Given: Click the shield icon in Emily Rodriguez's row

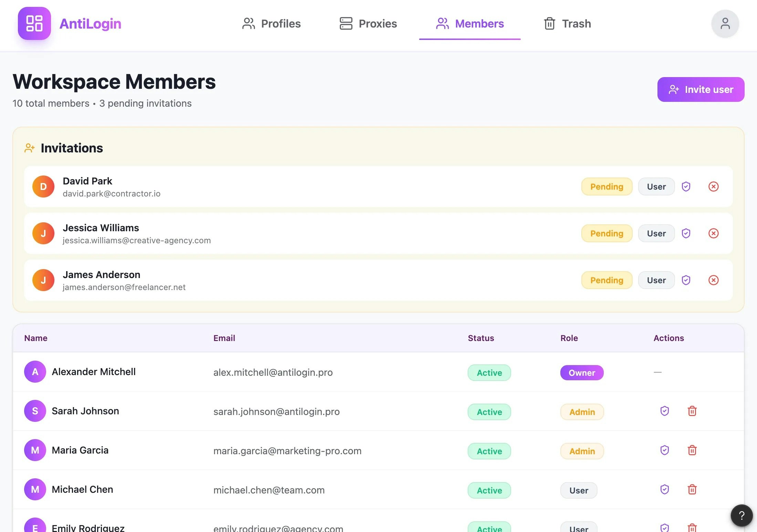Looking at the screenshot, I should click(x=664, y=528).
